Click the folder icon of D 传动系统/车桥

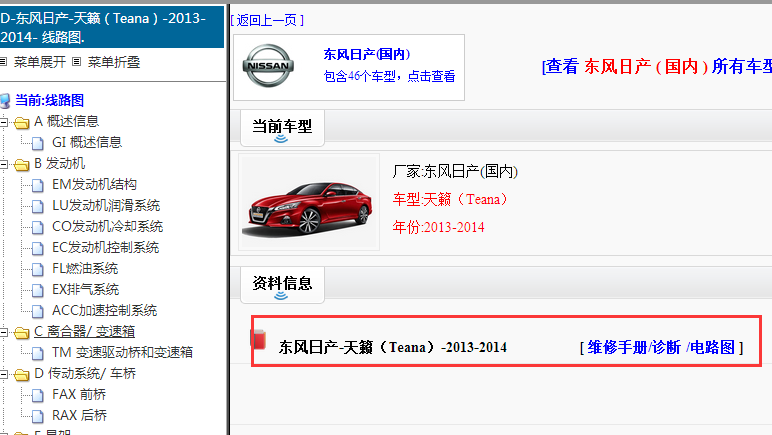pos(22,374)
